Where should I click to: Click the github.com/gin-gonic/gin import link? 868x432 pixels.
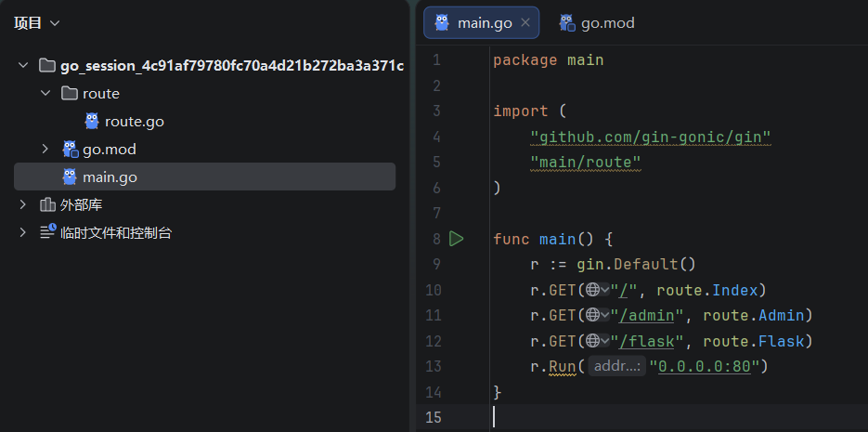[651, 137]
